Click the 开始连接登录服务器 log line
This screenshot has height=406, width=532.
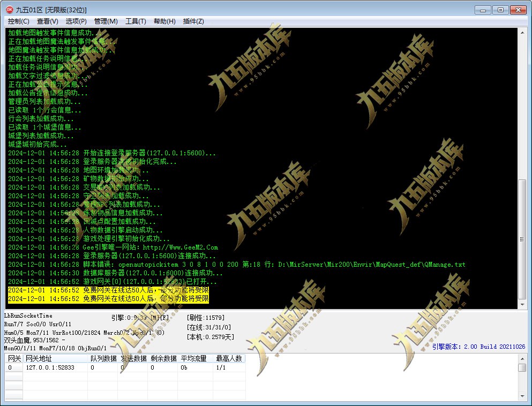[111, 153]
